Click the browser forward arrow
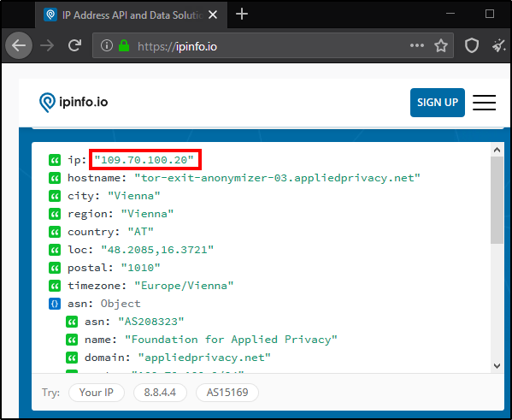This screenshot has height=420, width=512. pos(47,45)
